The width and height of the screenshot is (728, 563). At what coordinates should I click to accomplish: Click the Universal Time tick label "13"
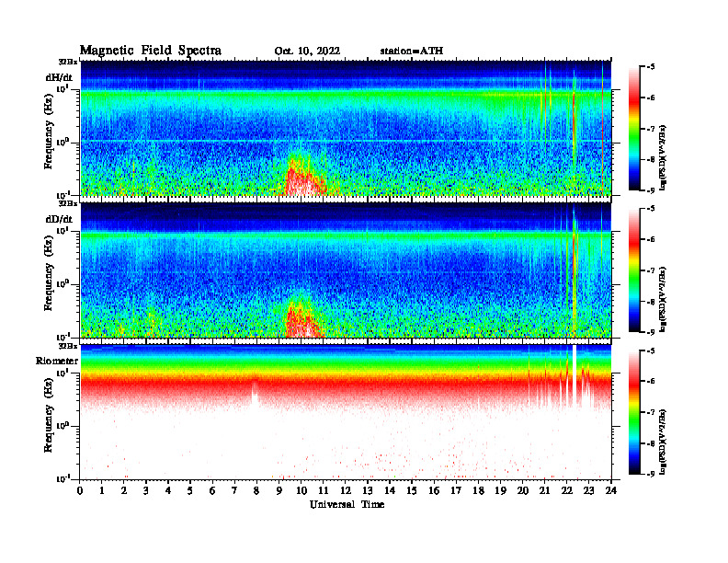[x=368, y=490]
